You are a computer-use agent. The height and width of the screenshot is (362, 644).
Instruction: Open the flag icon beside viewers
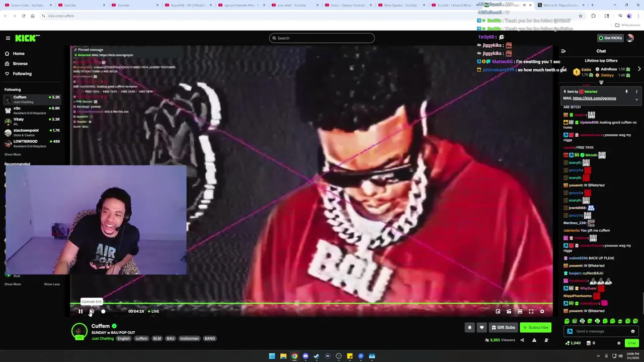[546, 340]
